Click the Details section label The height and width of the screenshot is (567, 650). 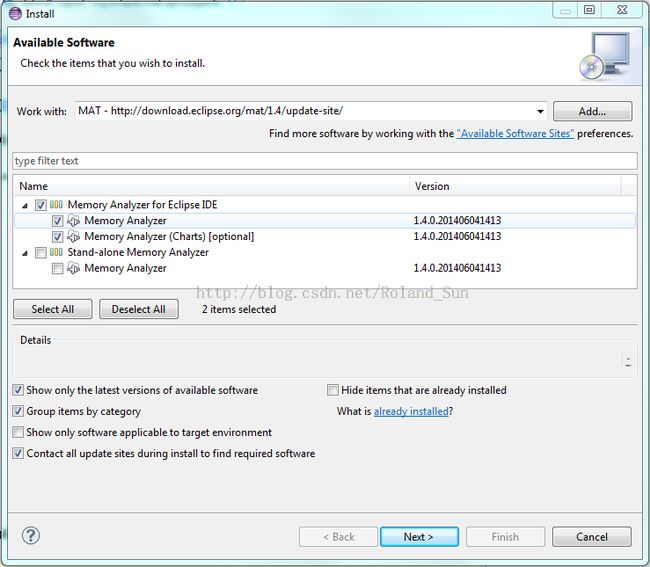(36, 340)
